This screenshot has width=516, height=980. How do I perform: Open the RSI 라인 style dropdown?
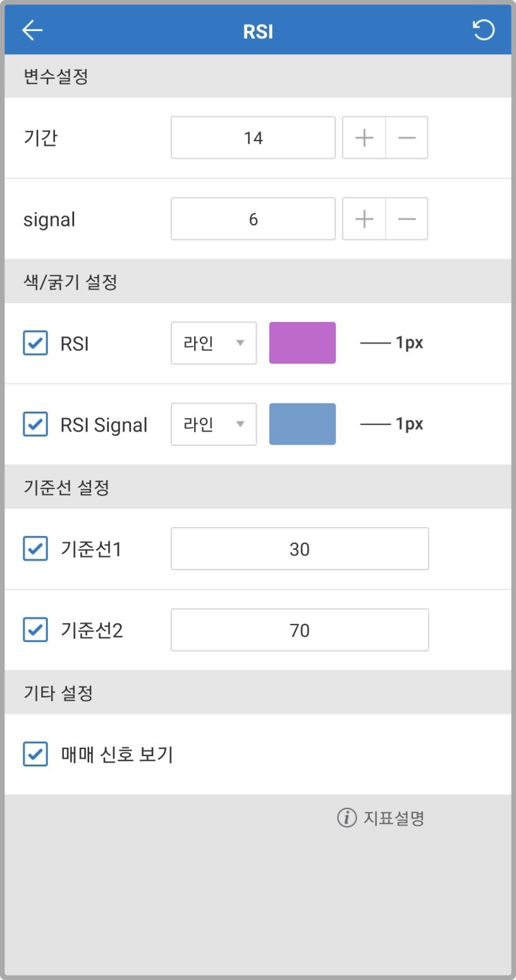213,343
